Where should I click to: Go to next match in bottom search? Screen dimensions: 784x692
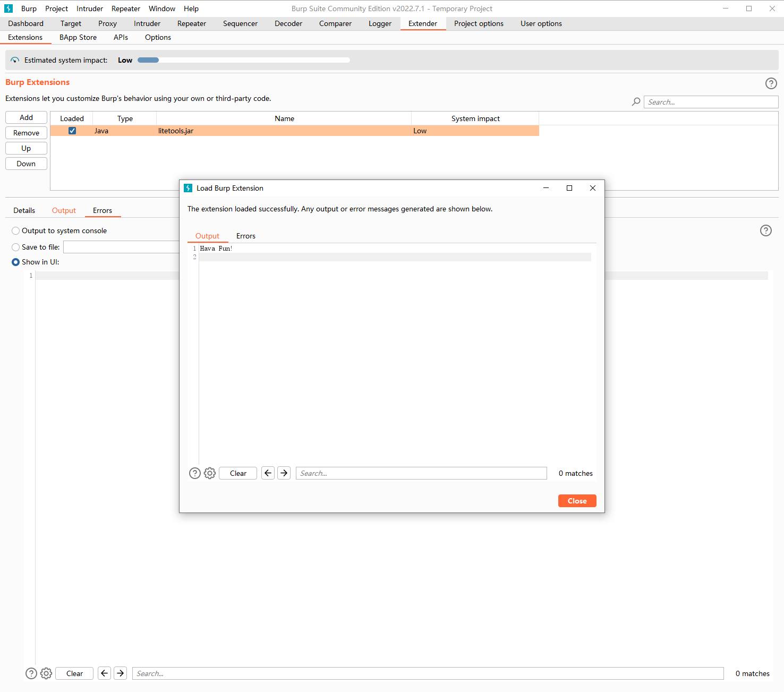(x=121, y=673)
